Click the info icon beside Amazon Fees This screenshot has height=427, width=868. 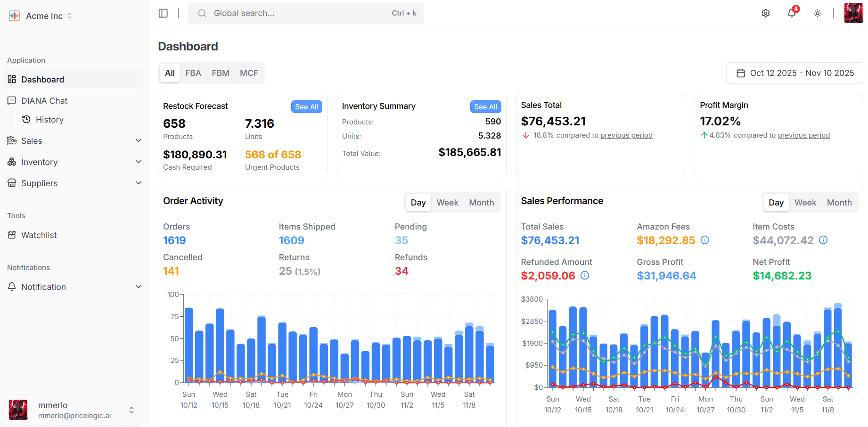(x=705, y=240)
